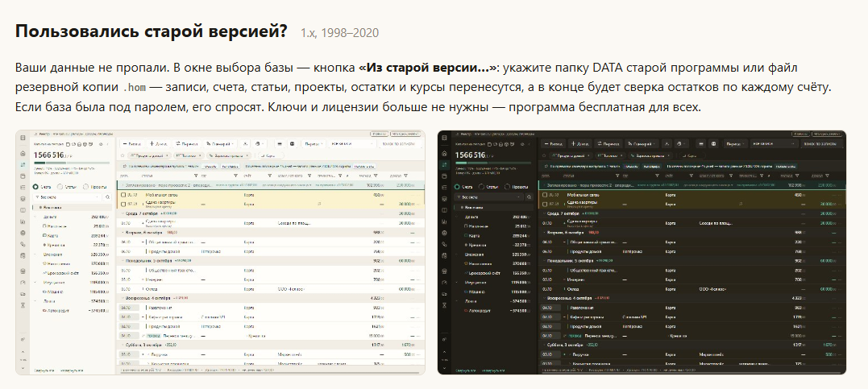Tick the Мобильная связь checkbox in dark screenshot
This screenshot has height=389, width=868.
(545, 195)
